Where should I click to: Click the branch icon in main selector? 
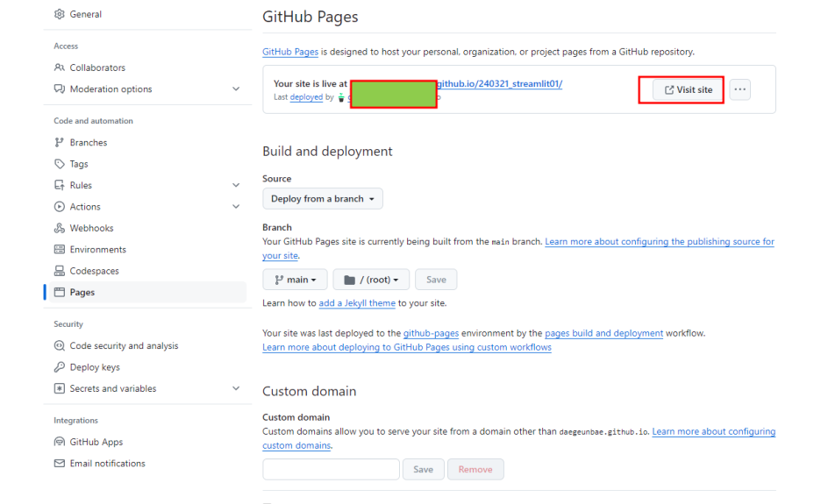[x=279, y=280]
